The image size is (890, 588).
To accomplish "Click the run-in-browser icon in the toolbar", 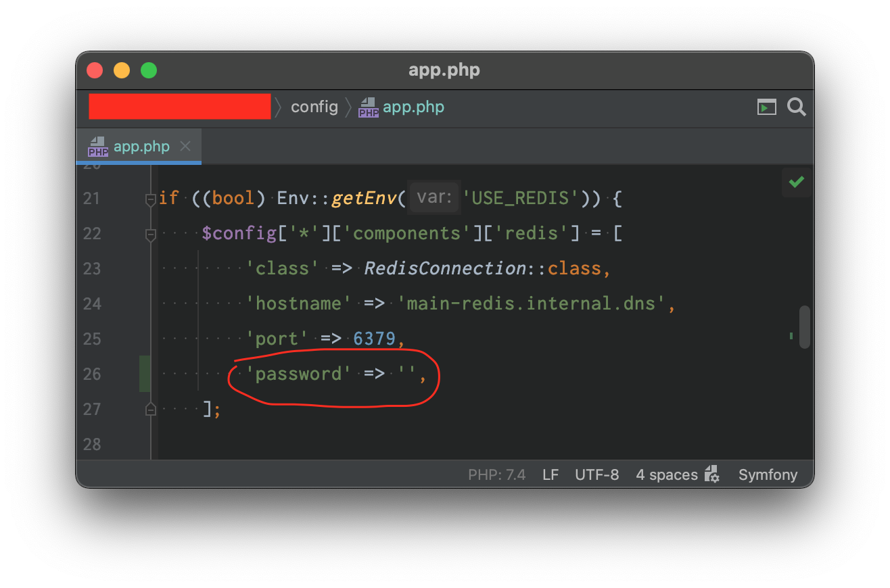I will [766, 106].
